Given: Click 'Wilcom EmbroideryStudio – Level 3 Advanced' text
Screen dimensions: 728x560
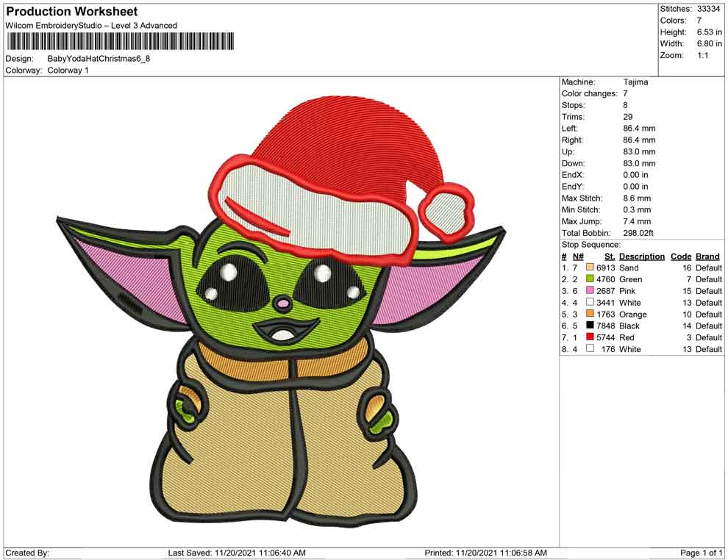Looking at the screenshot, I should pos(91,26).
